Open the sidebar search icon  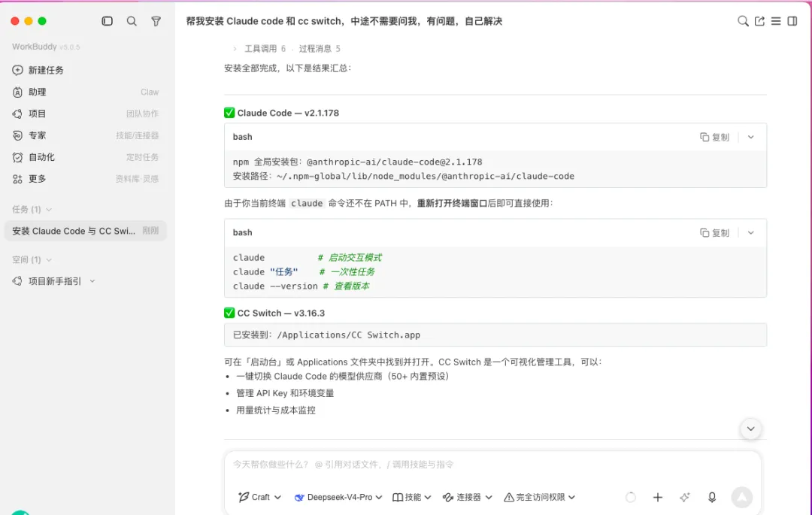132,21
